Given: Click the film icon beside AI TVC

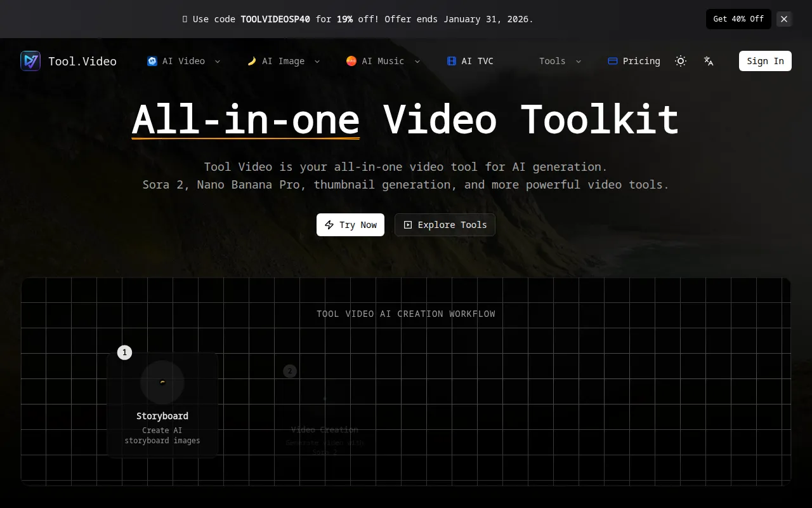Looking at the screenshot, I should pos(452,61).
